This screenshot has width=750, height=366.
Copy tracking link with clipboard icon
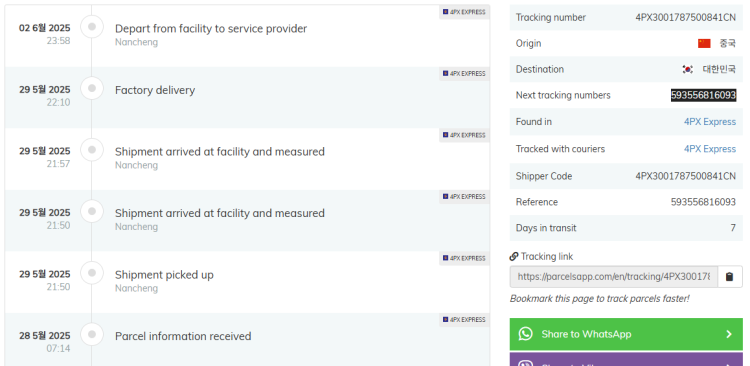click(x=729, y=277)
